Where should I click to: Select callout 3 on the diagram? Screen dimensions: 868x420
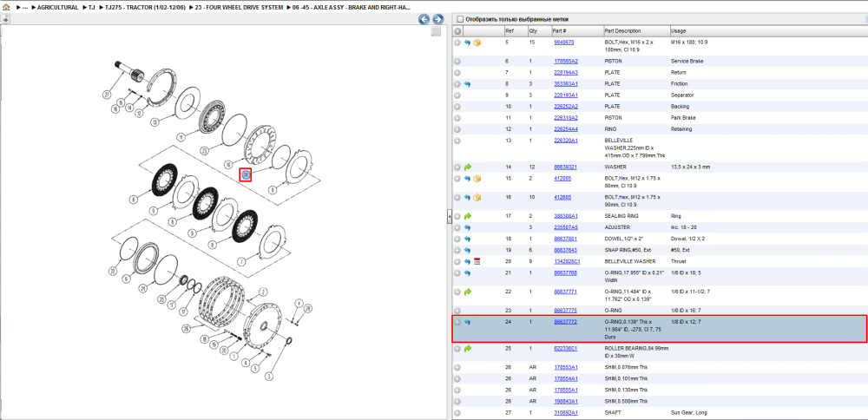click(x=270, y=376)
